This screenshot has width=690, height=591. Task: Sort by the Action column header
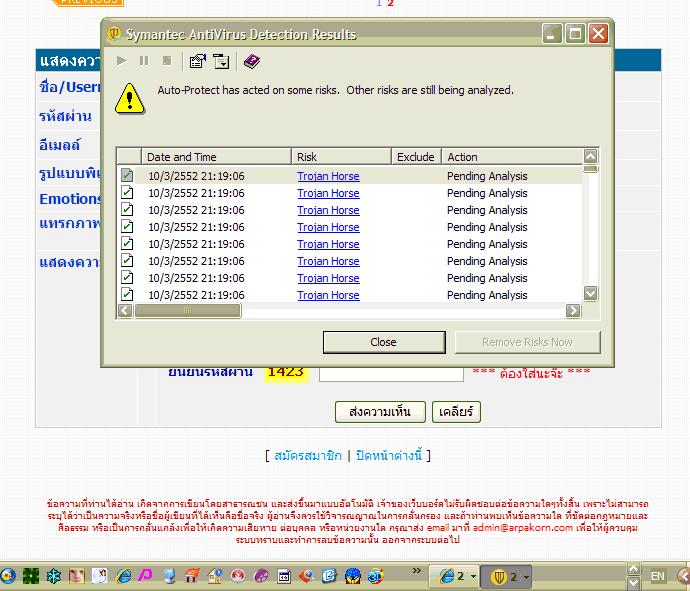(512, 157)
